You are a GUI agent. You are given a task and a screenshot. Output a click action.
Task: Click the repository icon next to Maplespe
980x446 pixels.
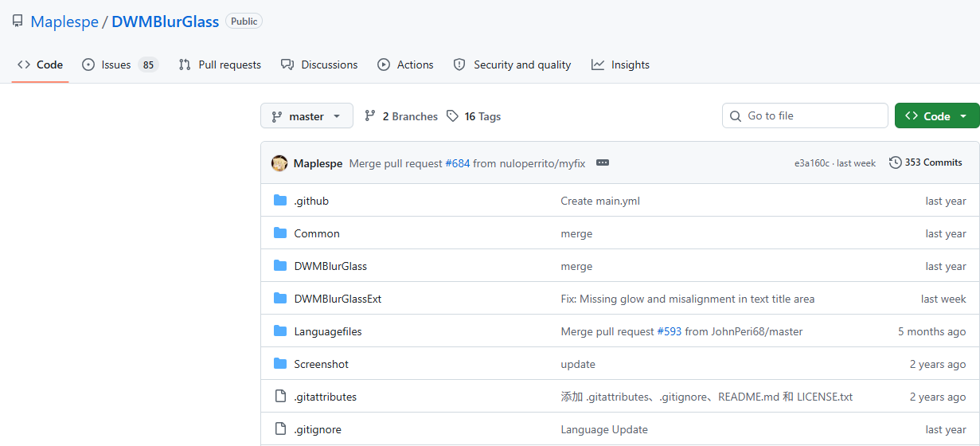pos(18,22)
